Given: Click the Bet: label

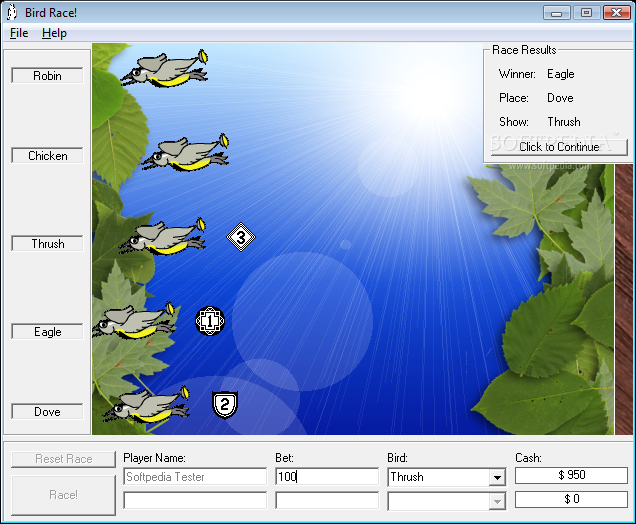Looking at the screenshot, I should tap(284, 458).
